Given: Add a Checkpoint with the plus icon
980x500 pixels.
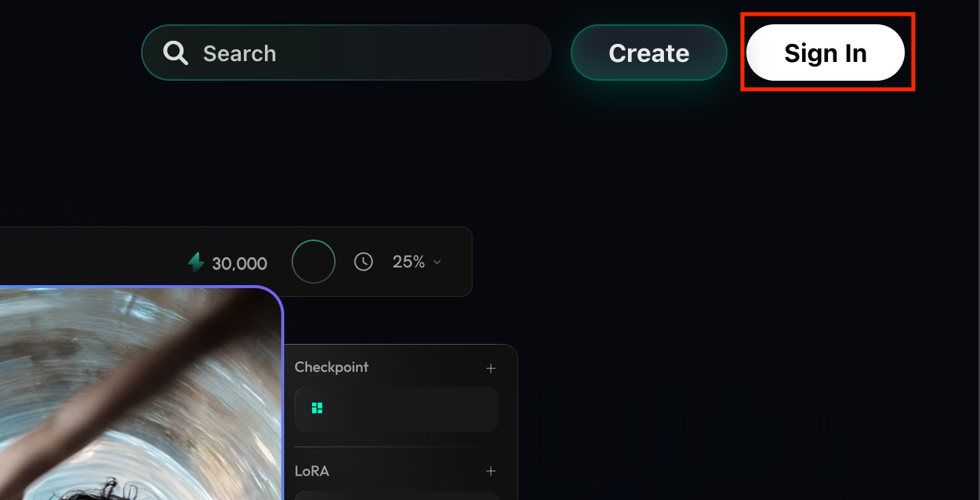Looking at the screenshot, I should [491, 368].
